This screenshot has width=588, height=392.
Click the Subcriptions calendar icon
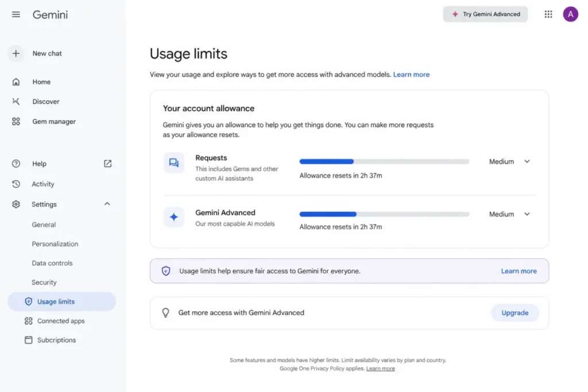point(29,340)
